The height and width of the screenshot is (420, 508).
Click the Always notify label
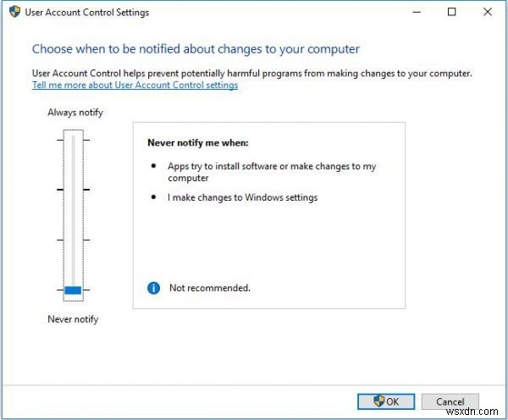point(75,113)
